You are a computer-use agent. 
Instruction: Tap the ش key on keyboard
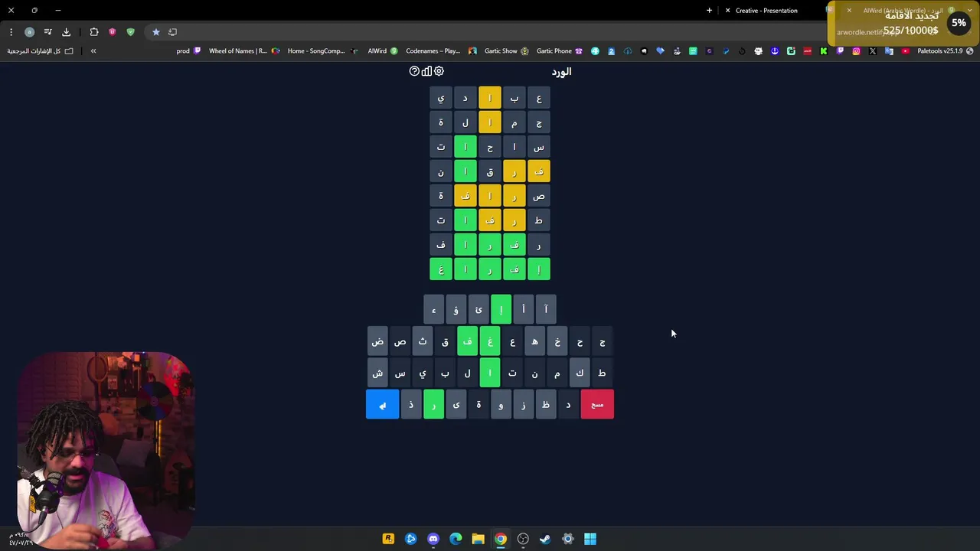(x=377, y=373)
